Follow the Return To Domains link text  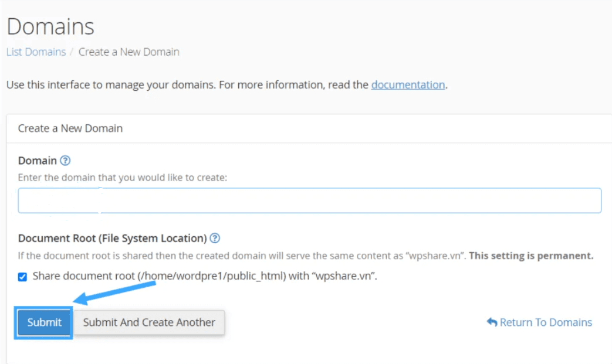point(546,322)
